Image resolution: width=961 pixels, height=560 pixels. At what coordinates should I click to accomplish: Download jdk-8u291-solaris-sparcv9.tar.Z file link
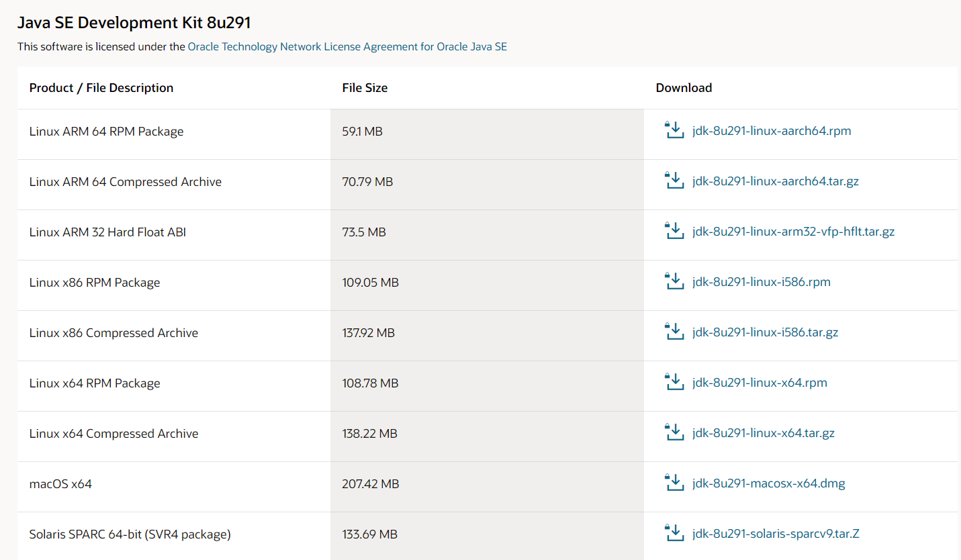tap(776, 534)
